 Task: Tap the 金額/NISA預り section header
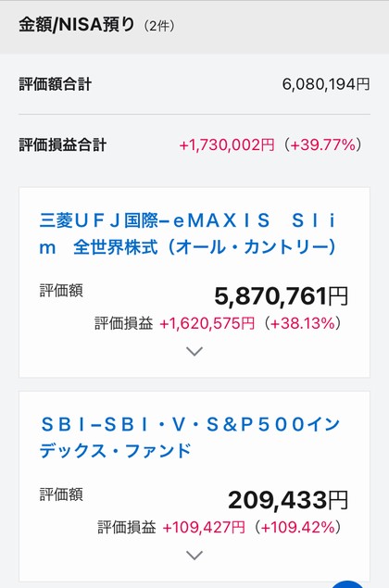[77, 25]
